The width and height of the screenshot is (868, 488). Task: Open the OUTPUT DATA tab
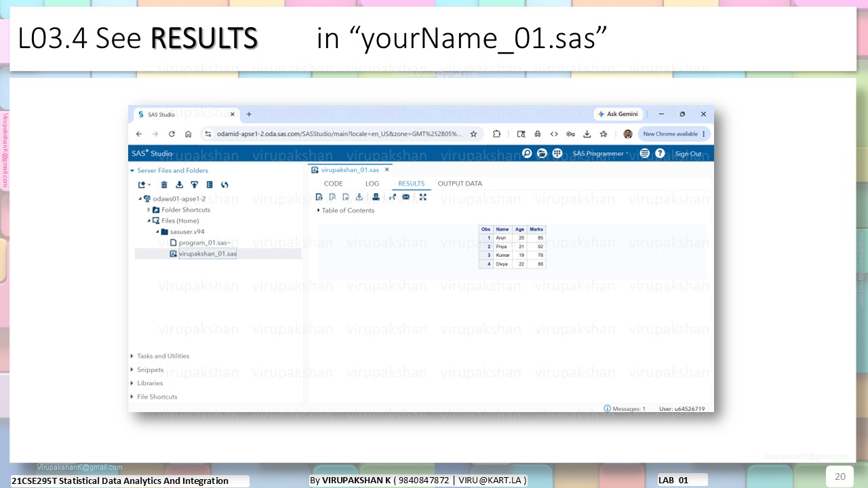coord(460,184)
